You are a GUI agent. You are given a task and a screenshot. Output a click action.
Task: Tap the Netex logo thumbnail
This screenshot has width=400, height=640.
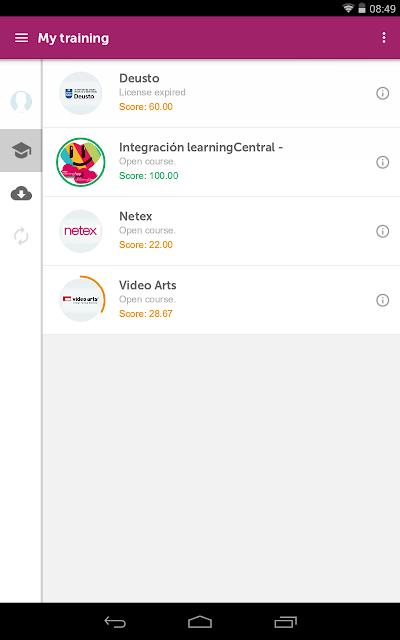coord(81,231)
